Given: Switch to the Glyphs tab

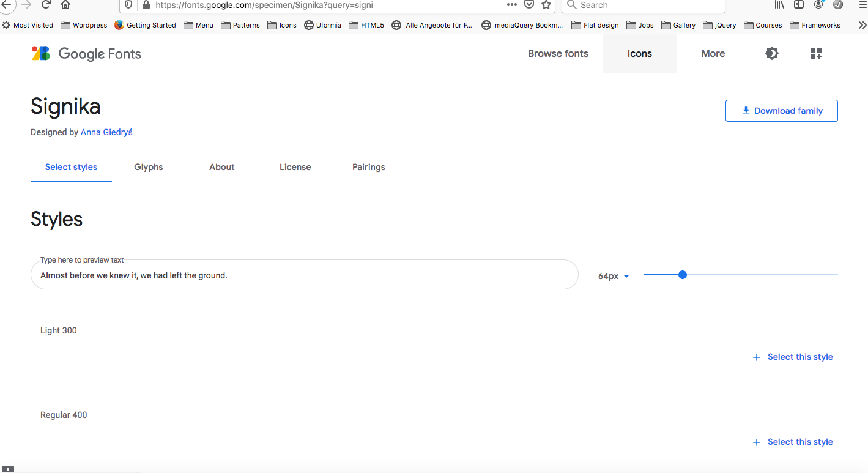Looking at the screenshot, I should 149,167.
